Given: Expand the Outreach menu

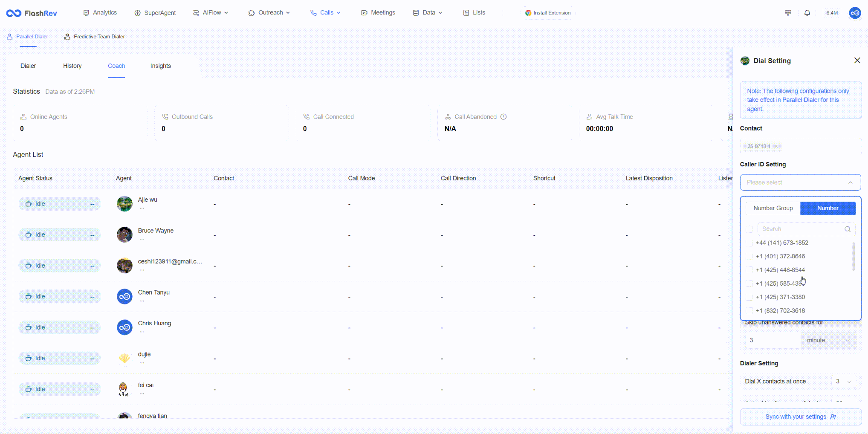Looking at the screenshot, I should click(269, 13).
